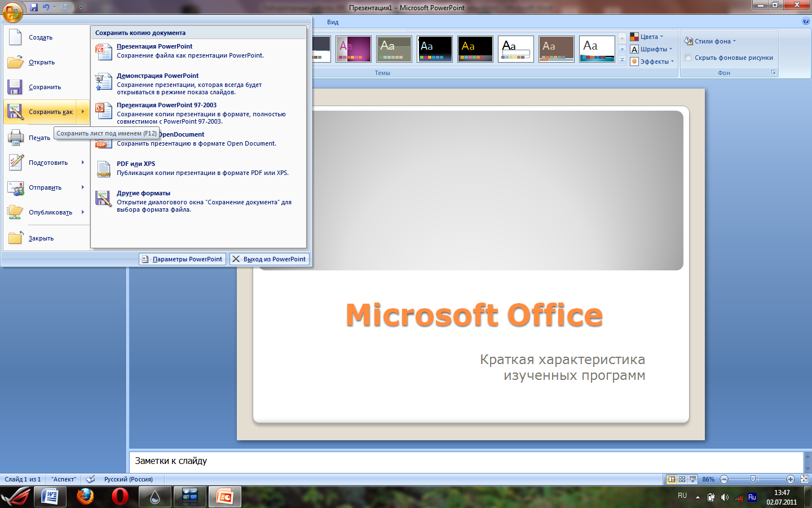Expand the Подготовить submenu arrow
Viewport: 812px width, 508px height.
pos(83,163)
